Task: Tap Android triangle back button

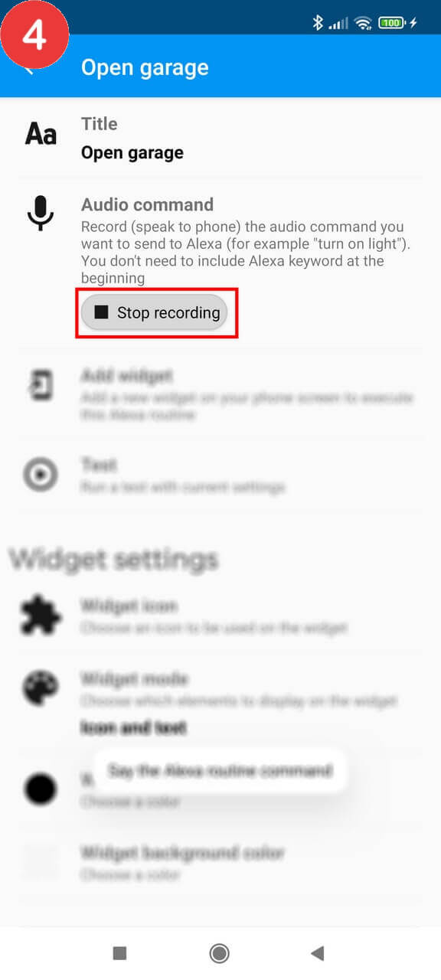Action: point(318,952)
